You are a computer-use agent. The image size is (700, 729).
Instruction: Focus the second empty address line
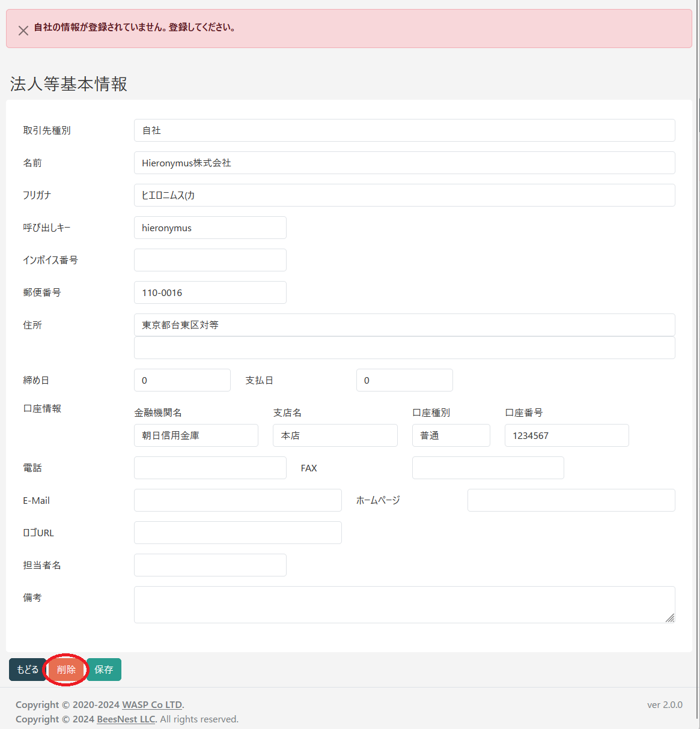(404, 348)
